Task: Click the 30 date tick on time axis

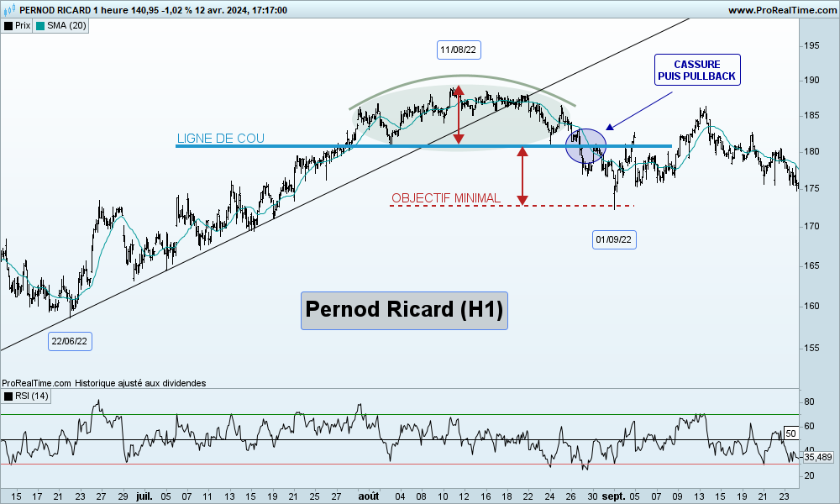Action: tap(592, 496)
